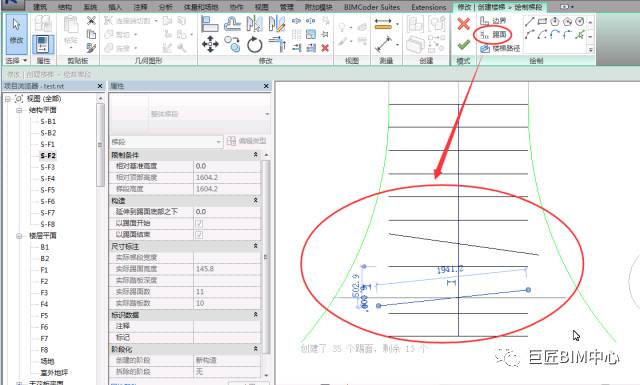
Task: Select S-F2 structural plan view
Action: tap(48, 156)
